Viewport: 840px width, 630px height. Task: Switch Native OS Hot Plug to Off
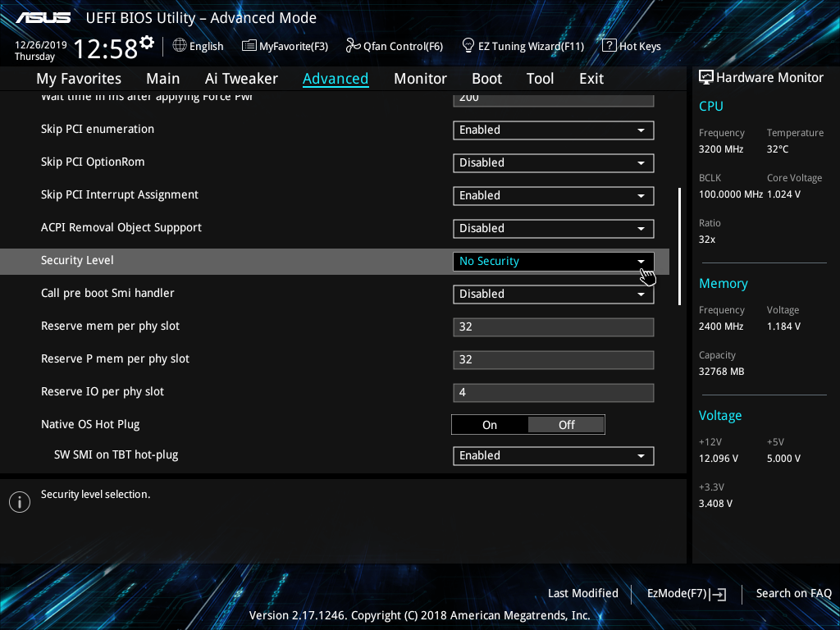click(x=566, y=425)
